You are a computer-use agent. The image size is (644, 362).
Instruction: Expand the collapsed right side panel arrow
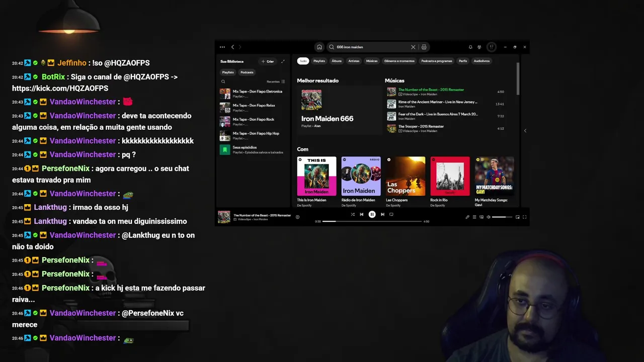pos(525,131)
